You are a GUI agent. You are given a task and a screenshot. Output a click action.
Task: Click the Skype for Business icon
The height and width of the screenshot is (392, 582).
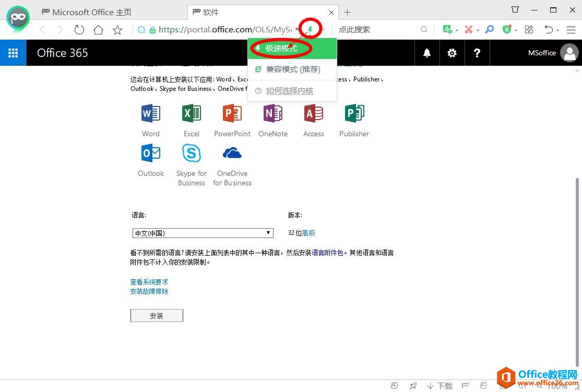click(192, 153)
